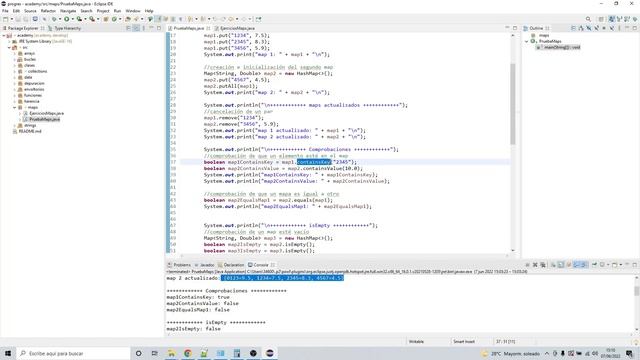Screen dimensions: 640x360
Task: Open the File menu
Action: tap(5, 11)
